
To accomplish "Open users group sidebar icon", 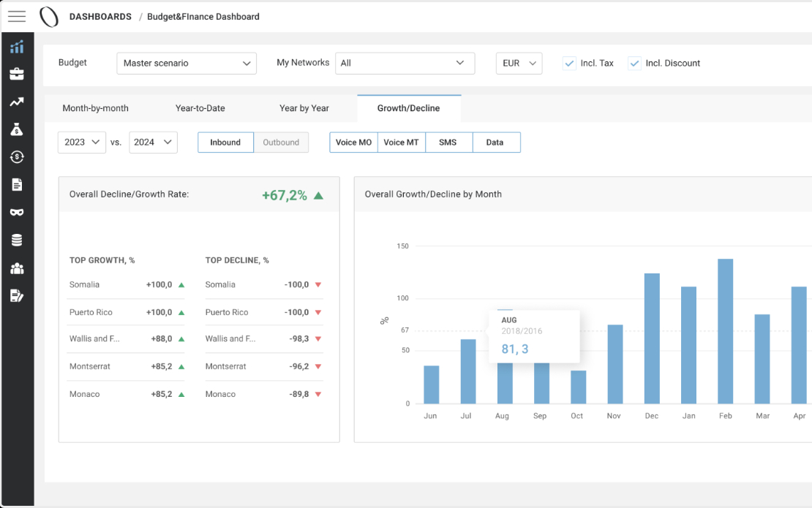I will [17, 268].
